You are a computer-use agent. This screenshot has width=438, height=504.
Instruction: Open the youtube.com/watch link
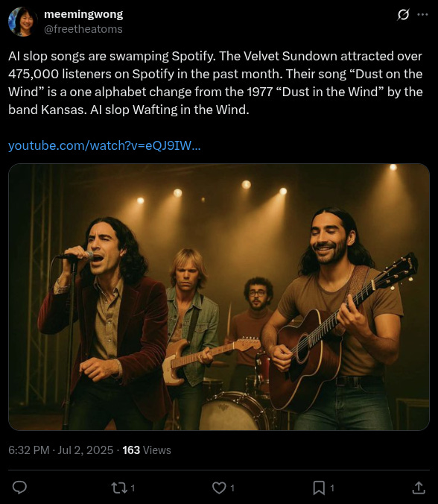coord(104,145)
